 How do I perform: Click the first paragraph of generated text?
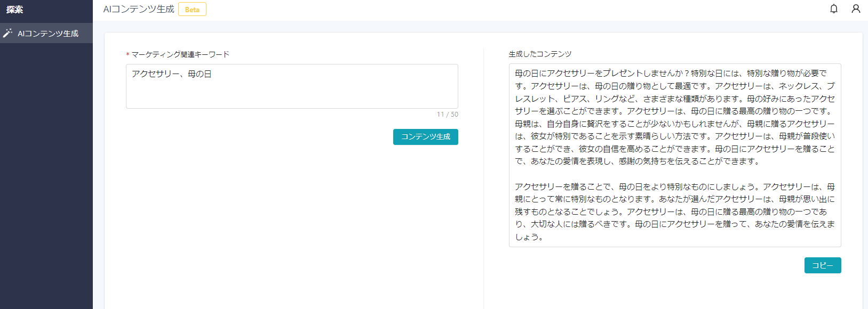coord(675,117)
